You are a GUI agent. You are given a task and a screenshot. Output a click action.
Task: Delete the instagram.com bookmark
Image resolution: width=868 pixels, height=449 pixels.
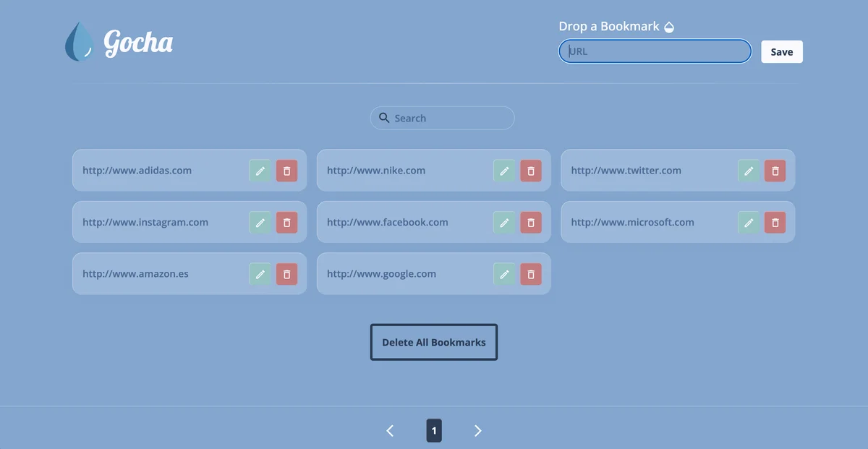click(x=286, y=223)
